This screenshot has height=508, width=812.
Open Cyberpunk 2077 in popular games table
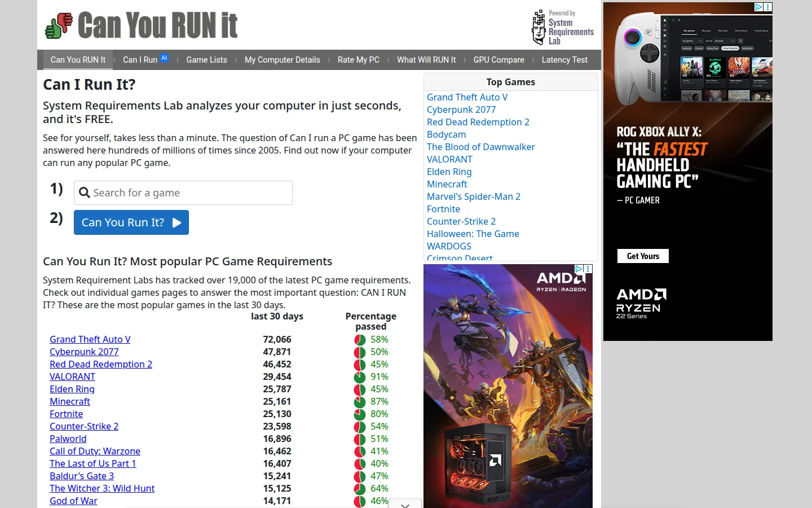[84, 352]
